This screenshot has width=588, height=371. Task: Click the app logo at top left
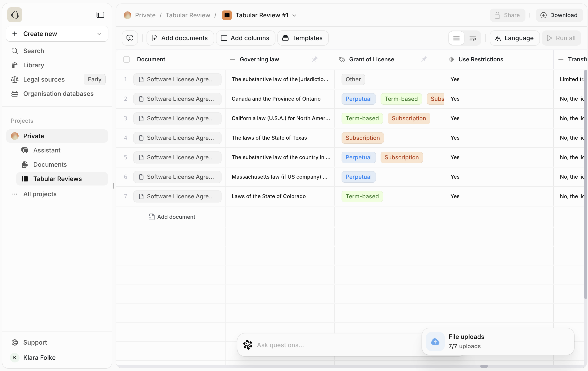15,15
